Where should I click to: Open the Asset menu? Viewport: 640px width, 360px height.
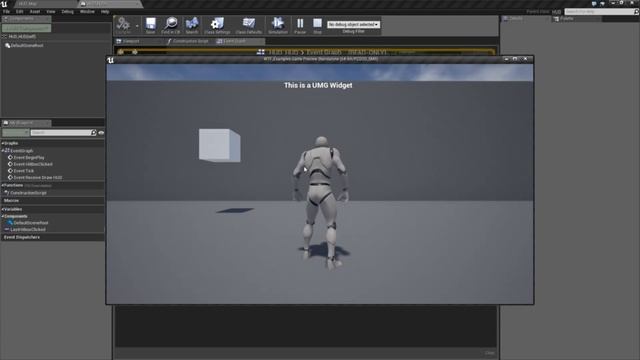[35, 11]
